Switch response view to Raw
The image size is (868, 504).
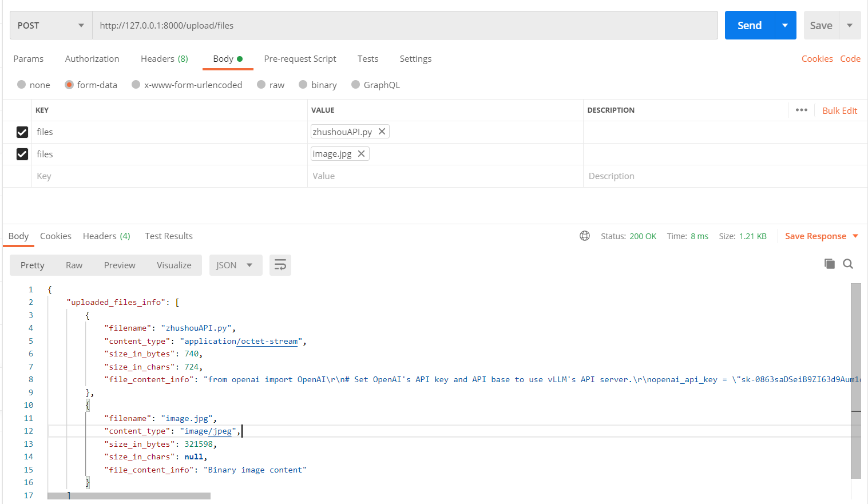(x=74, y=265)
